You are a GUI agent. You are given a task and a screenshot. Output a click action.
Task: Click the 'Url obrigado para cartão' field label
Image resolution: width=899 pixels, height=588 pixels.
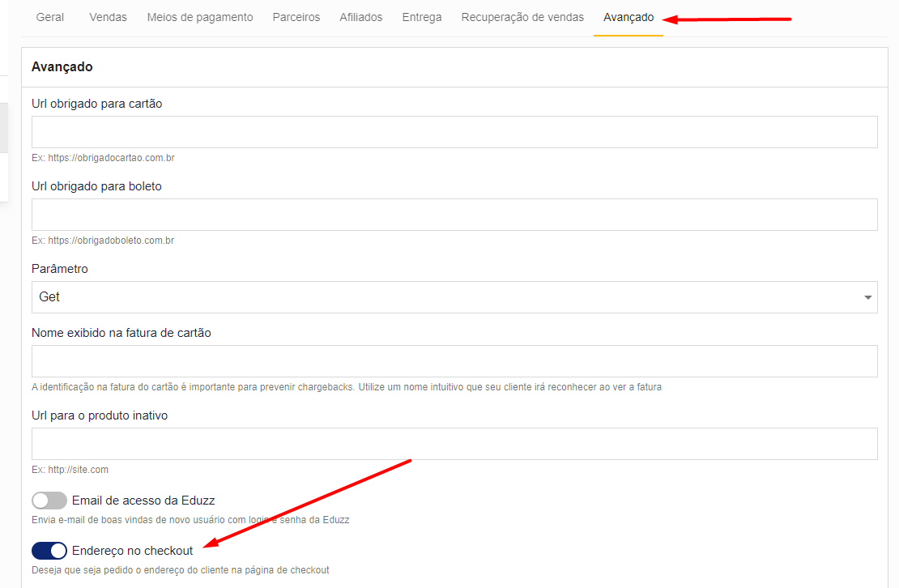(x=96, y=104)
